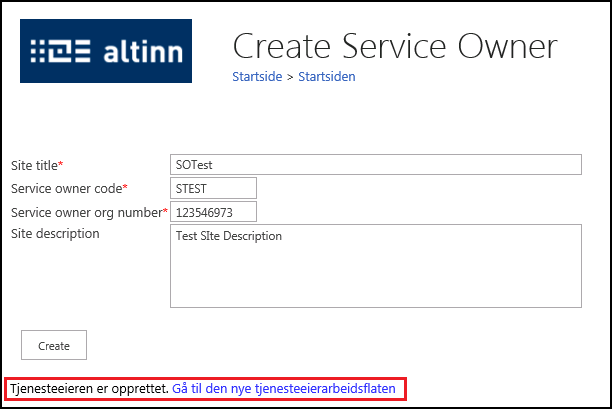Image resolution: width=612 pixels, height=409 pixels.
Task: Follow the Gå til den nye tjenesteeierarbeidsflaten link
Action: tap(284, 389)
